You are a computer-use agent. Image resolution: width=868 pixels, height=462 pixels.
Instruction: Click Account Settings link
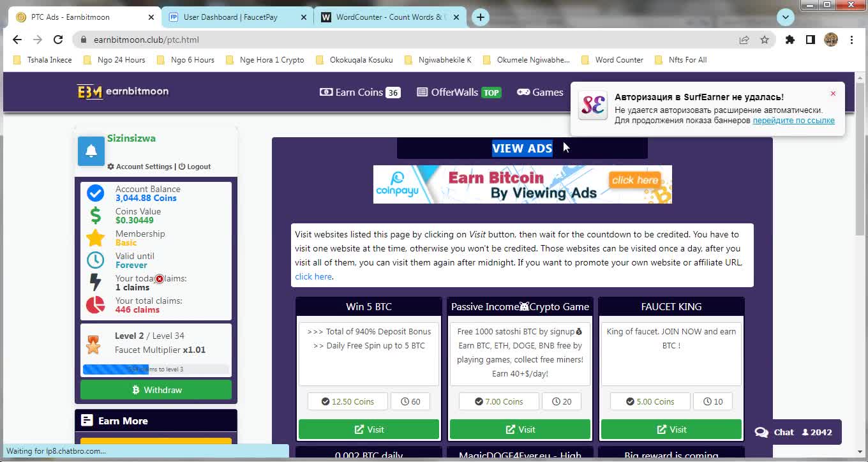coord(140,167)
